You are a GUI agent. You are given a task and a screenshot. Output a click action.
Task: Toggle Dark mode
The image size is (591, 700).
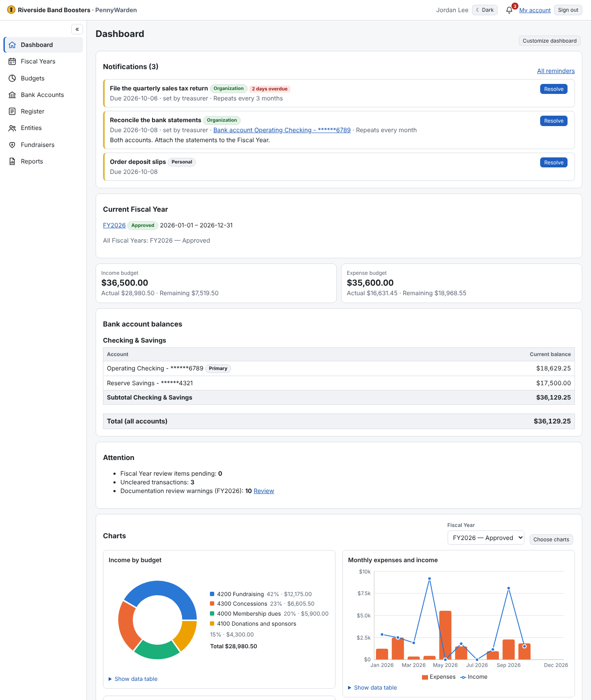click(x=485, y=10)
